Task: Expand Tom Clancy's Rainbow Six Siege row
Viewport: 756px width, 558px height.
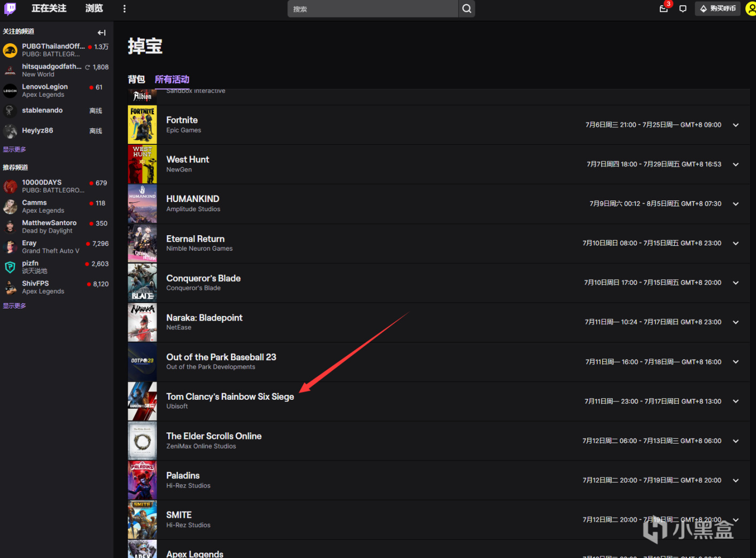Action: (x=736, y=401)
